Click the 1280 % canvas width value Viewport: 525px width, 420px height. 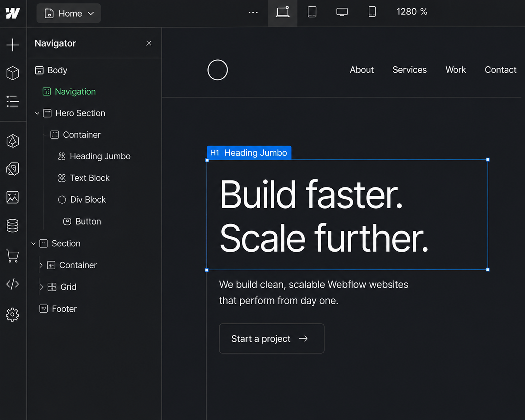[x=412, y=12]
